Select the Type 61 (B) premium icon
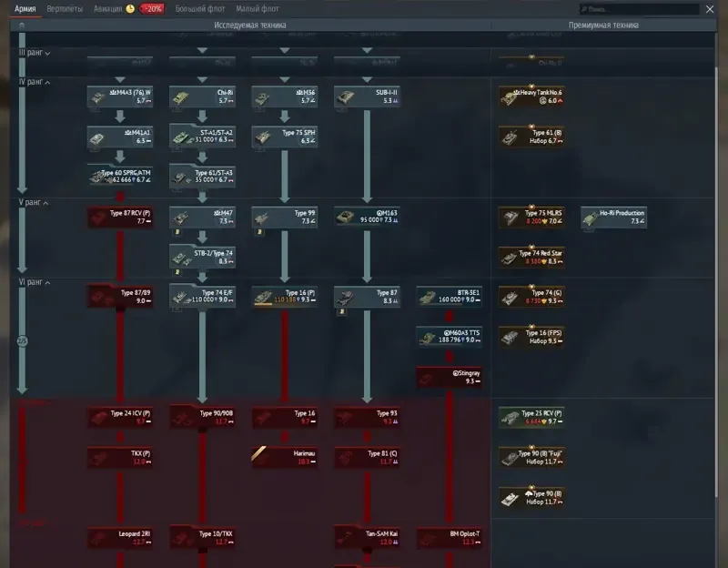 (510, 137)
